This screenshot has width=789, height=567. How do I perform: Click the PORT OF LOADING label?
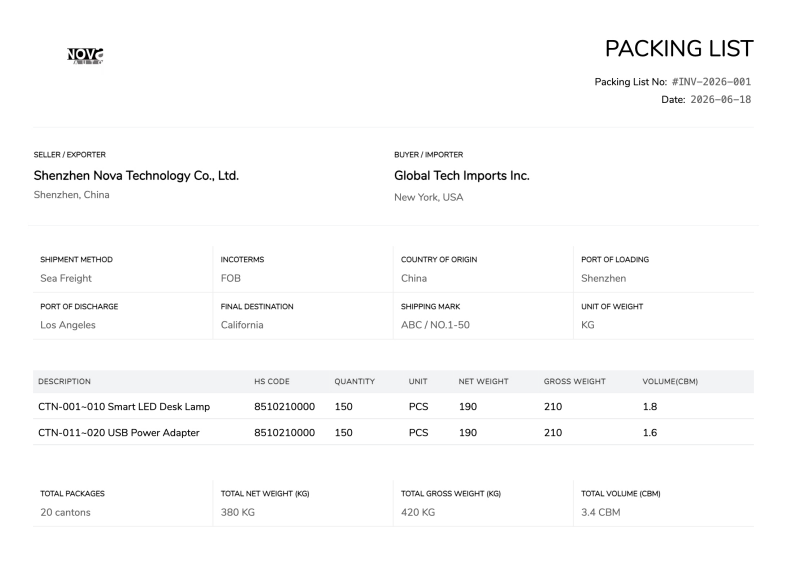click(615, 260)
